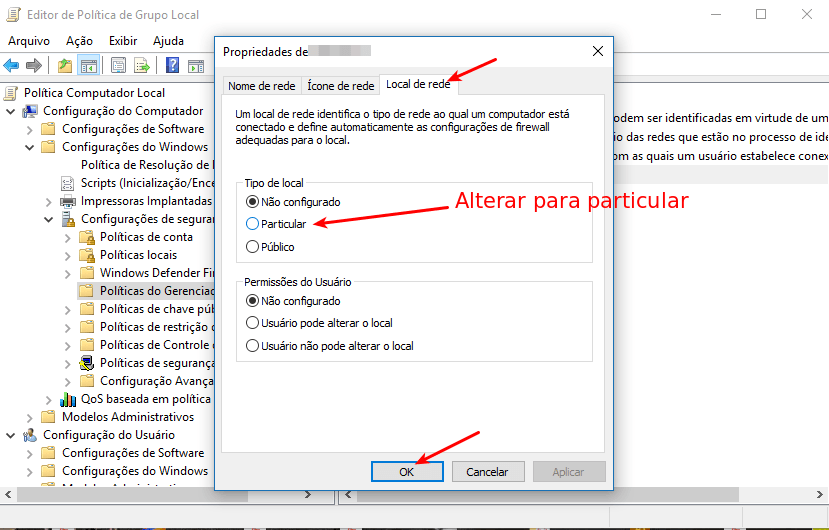Viewport: 829px width, 530px height.
Task: Collapse the Configurações do Windows node under Computador
Action: pyautogui.click(x=30, y=147)
